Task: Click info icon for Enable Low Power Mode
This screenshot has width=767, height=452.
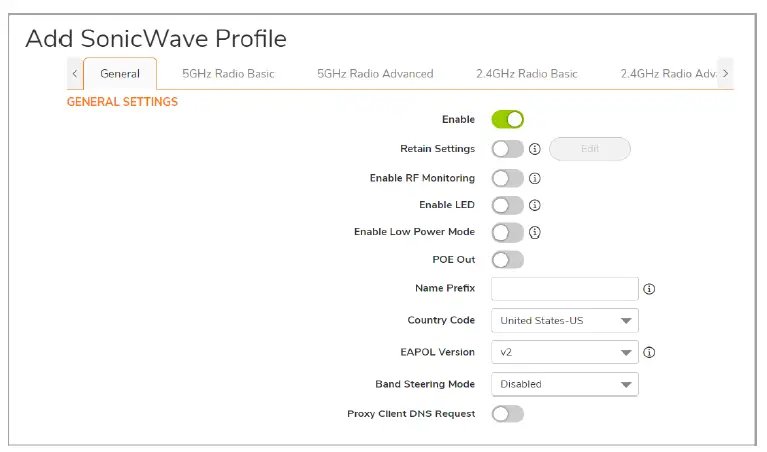Action: (534, 233)
